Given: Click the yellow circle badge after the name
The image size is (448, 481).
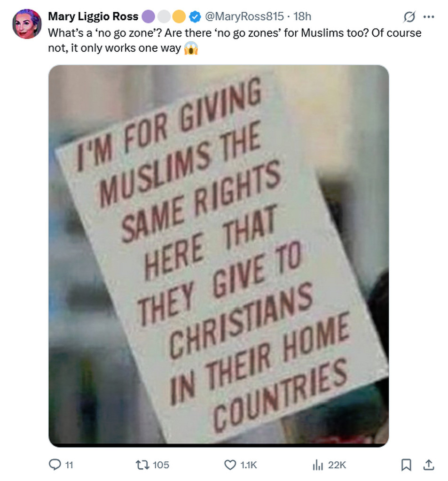Looking at the screenshot, I should tap(179, 16).
